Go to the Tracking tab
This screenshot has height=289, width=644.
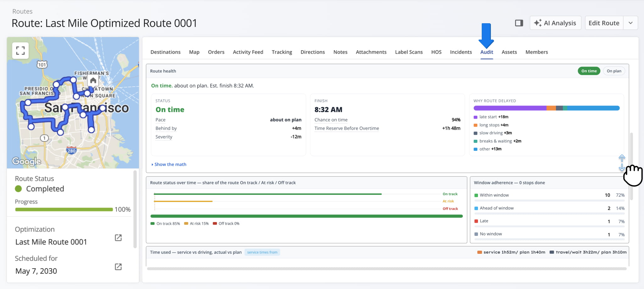pyautogui.click(x=282, y=52)
